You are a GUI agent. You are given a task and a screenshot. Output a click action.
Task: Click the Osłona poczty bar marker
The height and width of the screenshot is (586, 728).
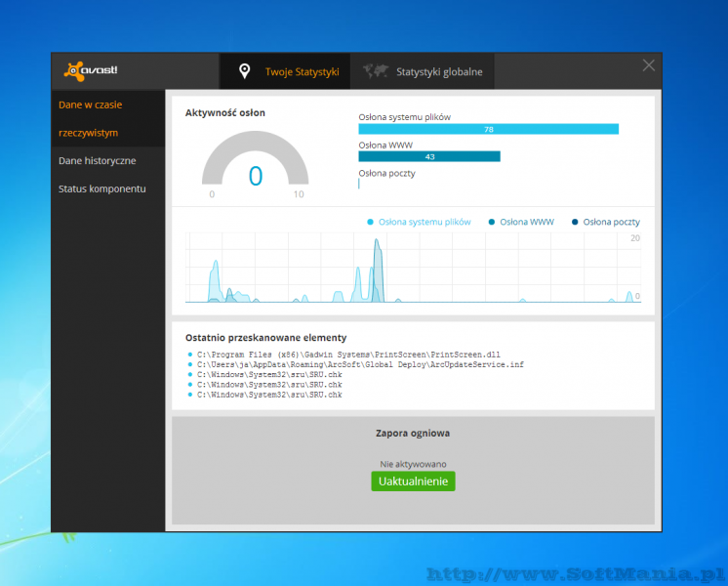coord(359,184)
